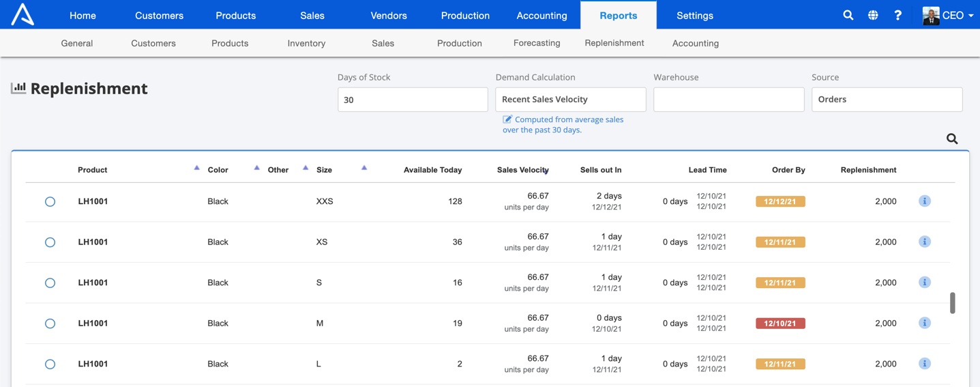Open the Demand Calculation dropdown
Viewport: 980px width, 387px height.
tap(571, 99)
